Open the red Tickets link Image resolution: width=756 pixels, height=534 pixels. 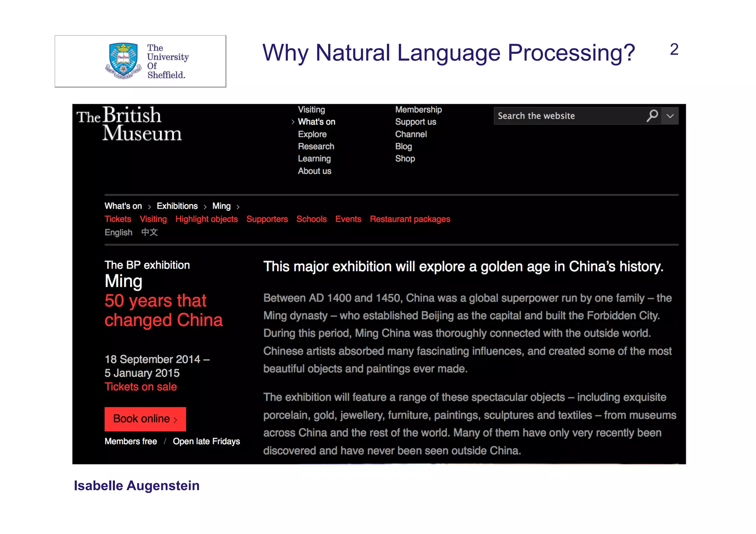point(118,219)
